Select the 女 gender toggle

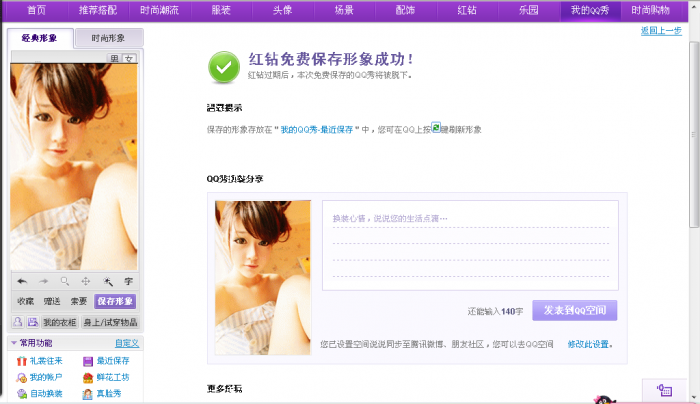(x=129, y=58)
